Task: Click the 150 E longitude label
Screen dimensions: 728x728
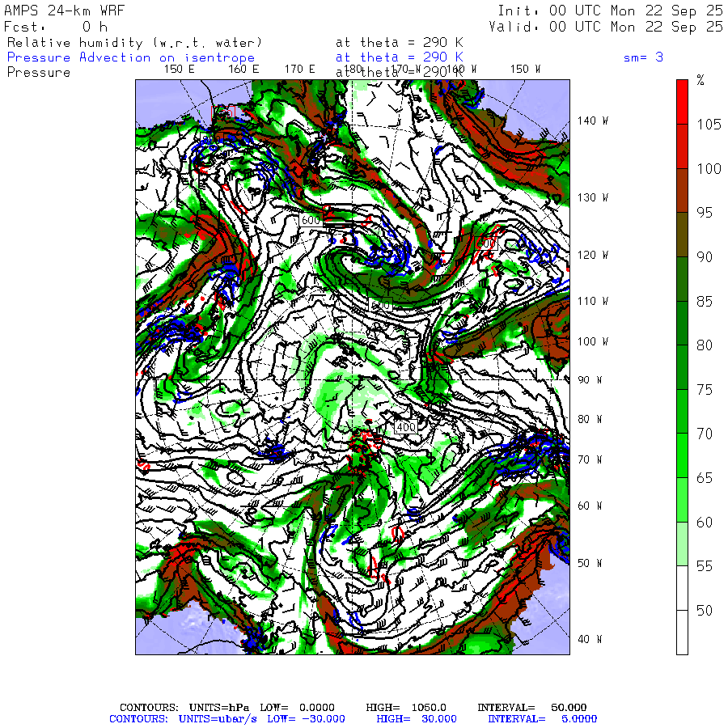Action: (179, 70)
